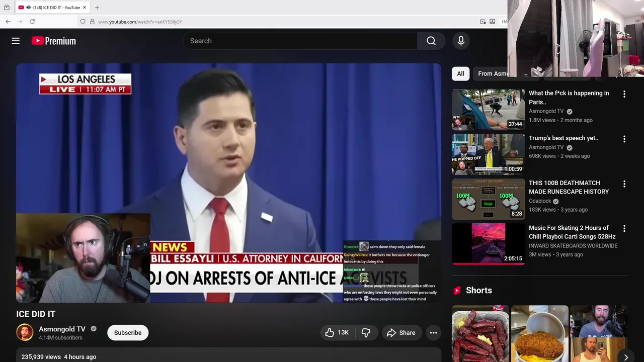The height and width of the screenshot is (362, 644).
Task: Reload the YouTube page
Action: point(32,22)
